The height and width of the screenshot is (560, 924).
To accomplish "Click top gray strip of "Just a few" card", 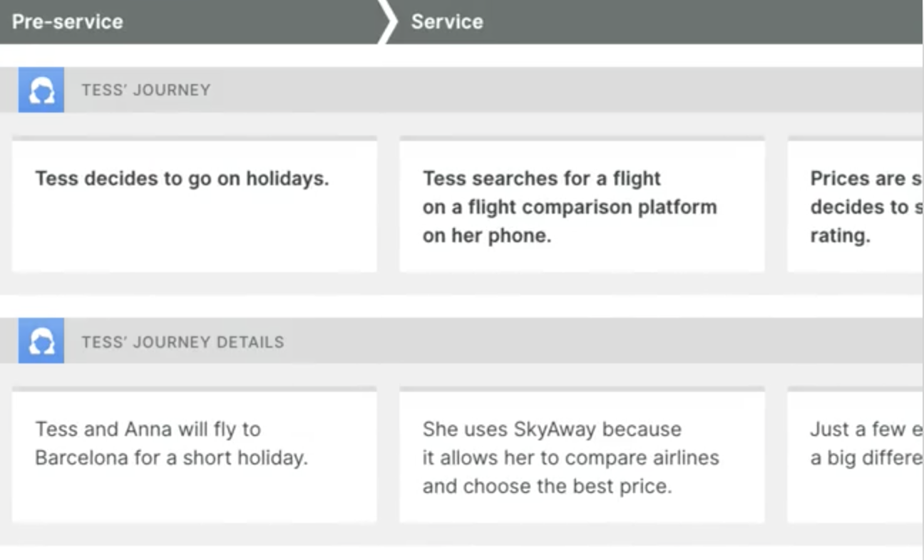I will tap(856, 390).
